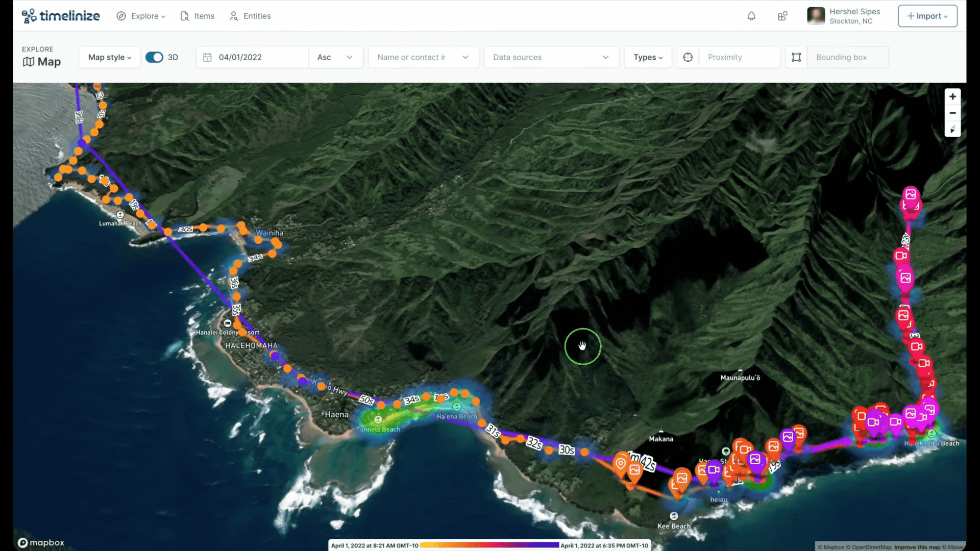Open the Map style dropdown
Screen dimensions: 980x551
click(x=110, y=57)
